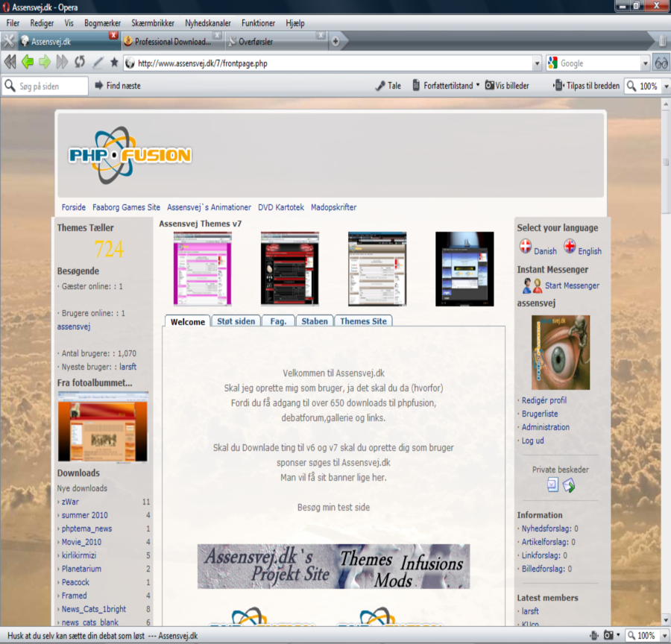671x644 pixels.
Task: Click Start Messenger people icon
Action: coord(532,285)
